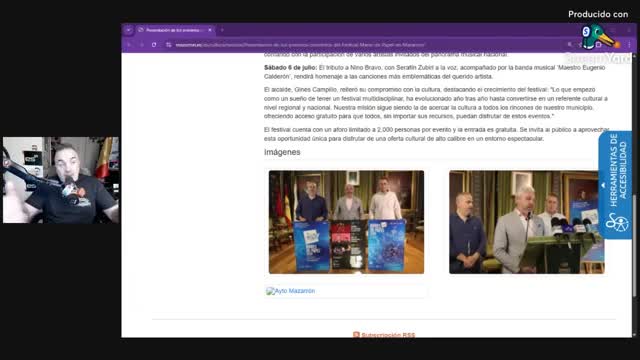Open the thumbnail of three men holding posters

pos(346,222)
